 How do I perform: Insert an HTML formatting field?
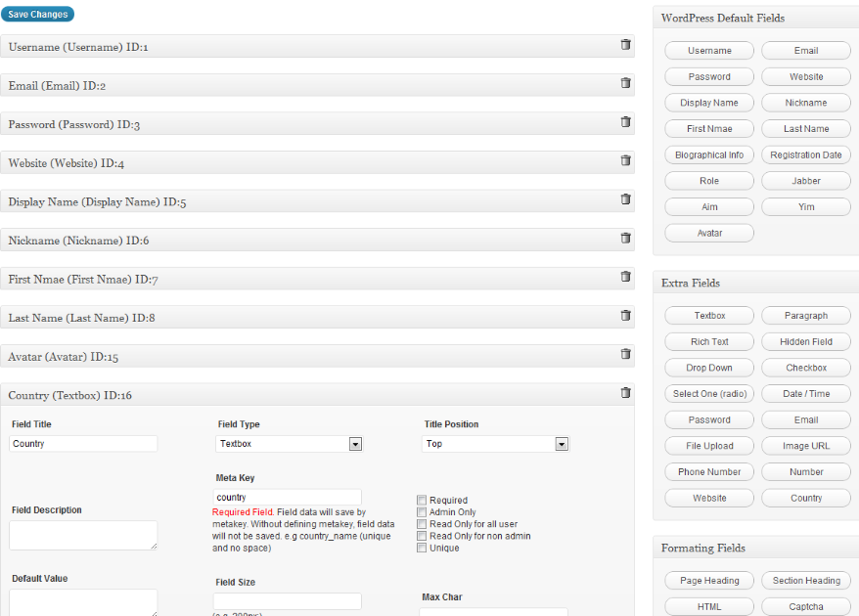click(709, 606)
